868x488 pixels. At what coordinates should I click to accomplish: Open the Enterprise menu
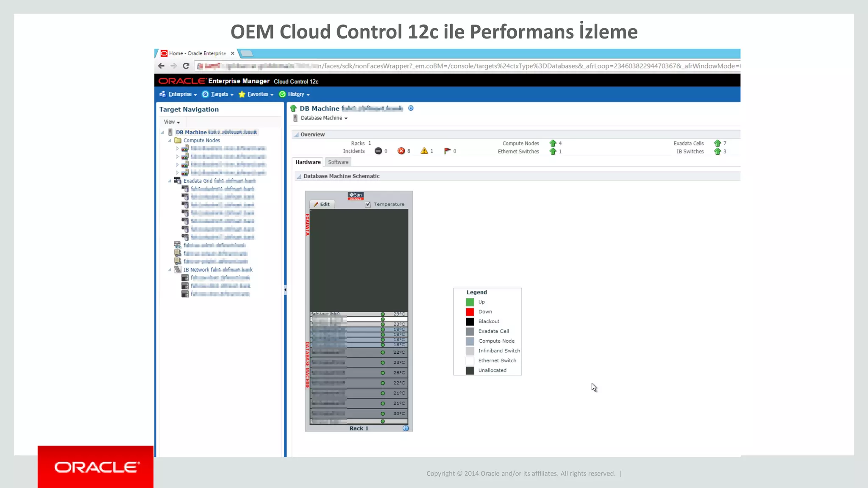pyautogui.click(x=178, y=94)
